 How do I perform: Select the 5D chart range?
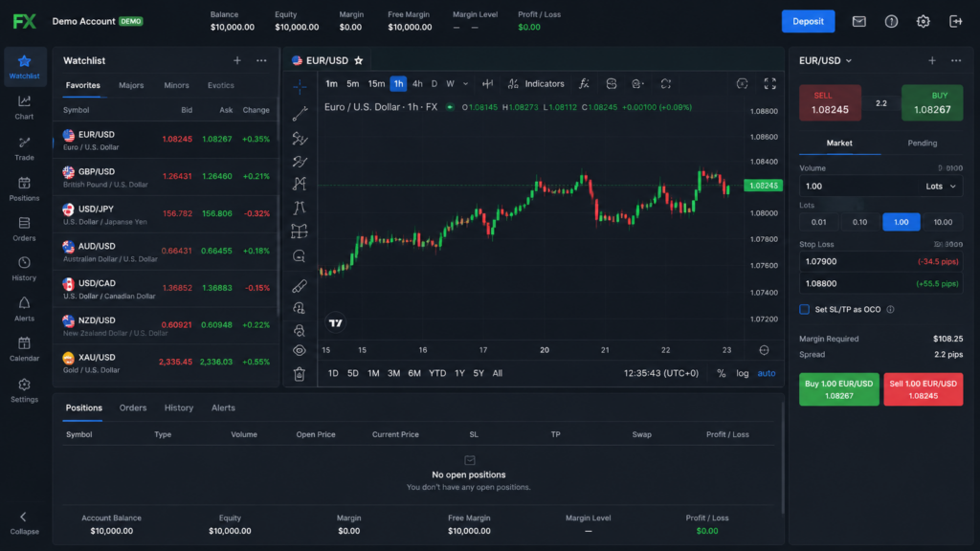click(353, 373)
